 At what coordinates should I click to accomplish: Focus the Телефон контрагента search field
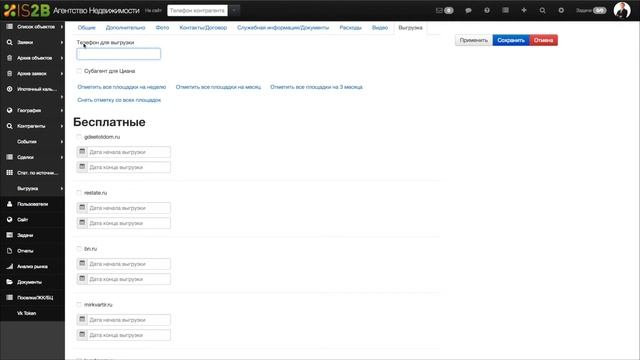[x=197, y=10]
